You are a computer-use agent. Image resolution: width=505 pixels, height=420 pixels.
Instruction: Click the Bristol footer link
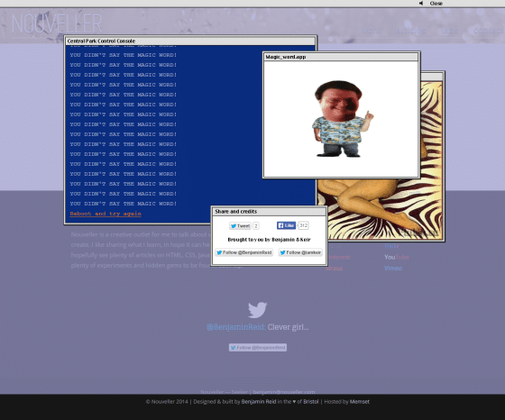tap(311, 402)
